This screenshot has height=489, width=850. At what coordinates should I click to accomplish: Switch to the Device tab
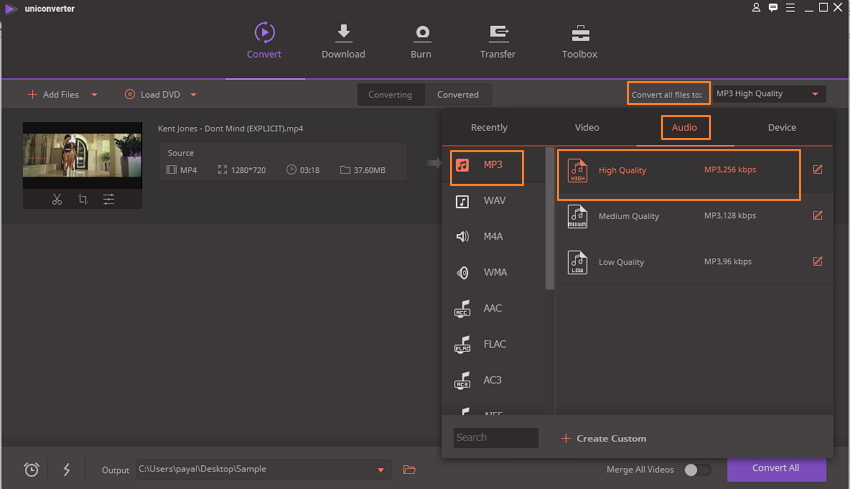tap(782, 127)
